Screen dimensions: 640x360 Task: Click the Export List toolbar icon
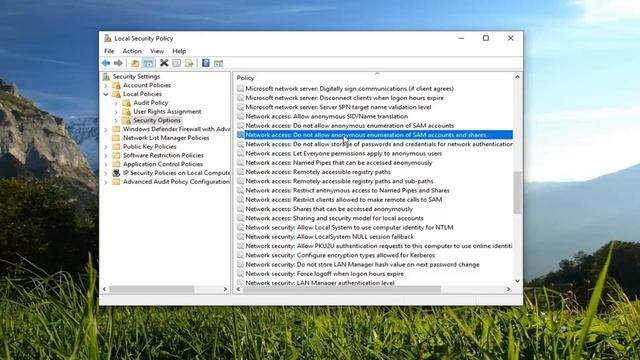[x=189, y=63]
